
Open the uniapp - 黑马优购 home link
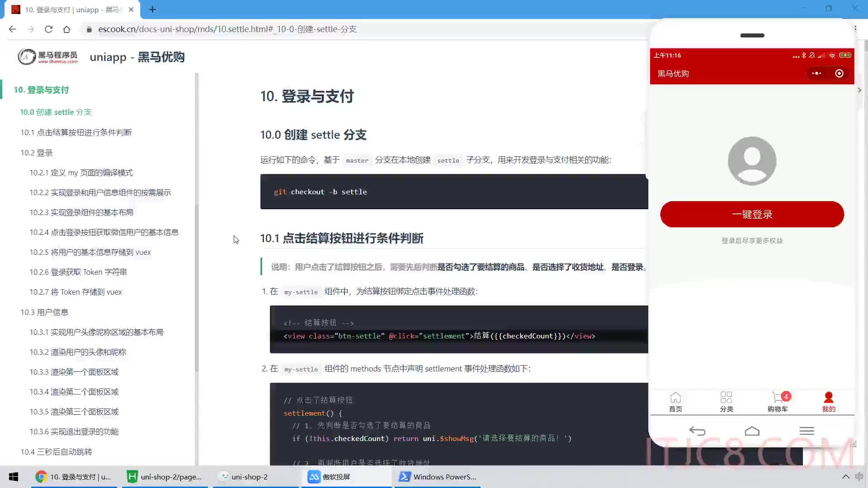tap(137, 57)
